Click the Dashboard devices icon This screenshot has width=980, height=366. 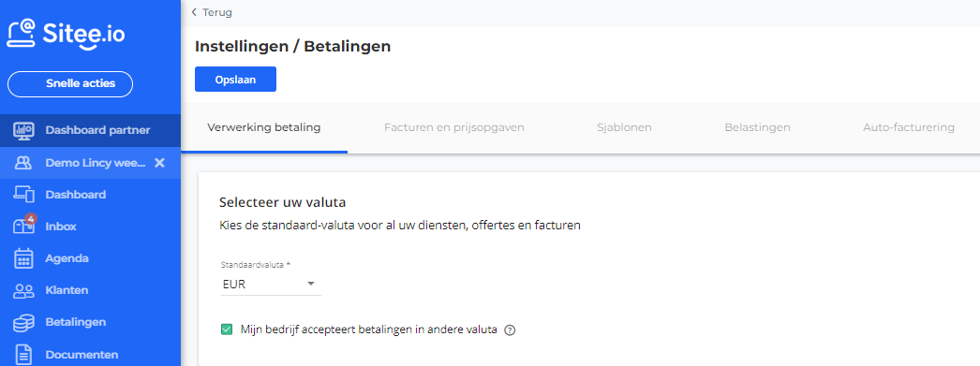click(23, 195)
